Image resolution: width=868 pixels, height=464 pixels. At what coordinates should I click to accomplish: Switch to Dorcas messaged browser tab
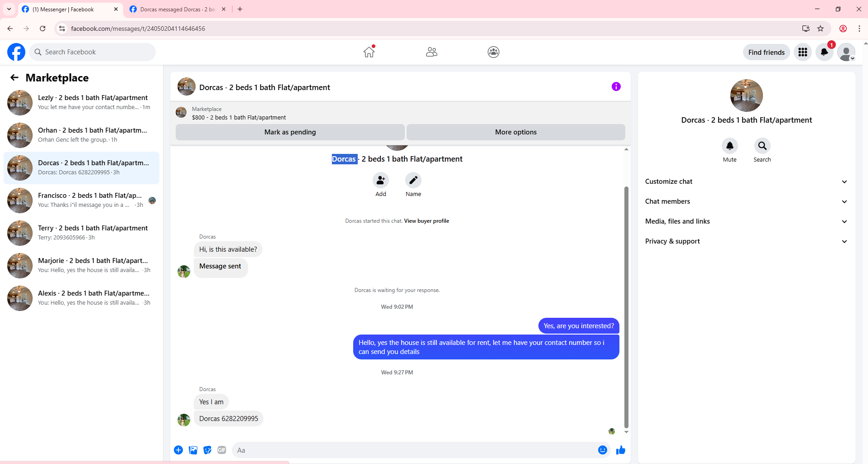(177, 9)
